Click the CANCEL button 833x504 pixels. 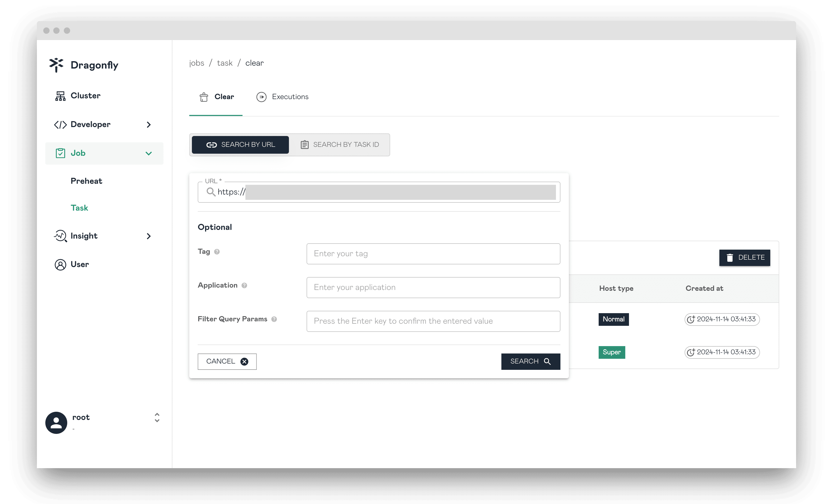(227, 362)
